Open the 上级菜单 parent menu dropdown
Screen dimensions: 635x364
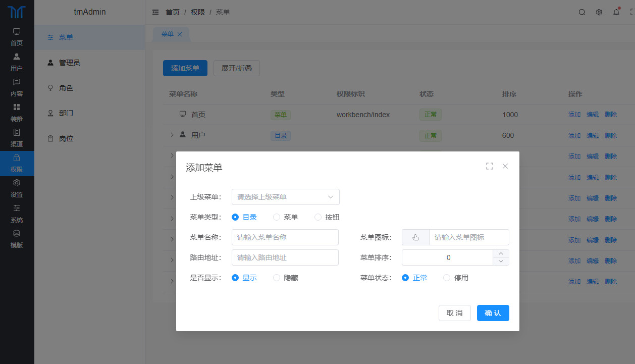tap(285, 197)
